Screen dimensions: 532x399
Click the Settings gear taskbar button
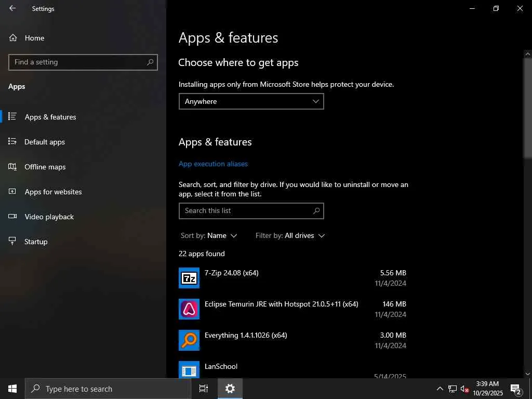point(230,389)
